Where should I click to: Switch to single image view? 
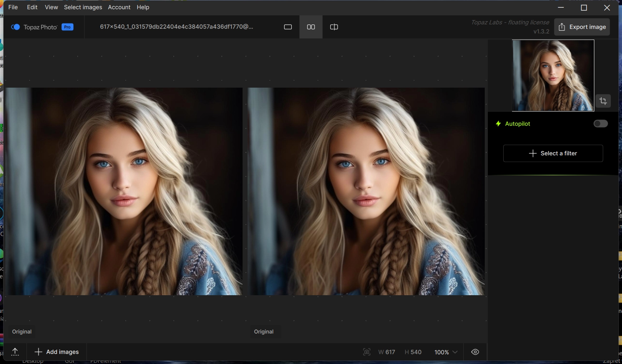(288, 27)
